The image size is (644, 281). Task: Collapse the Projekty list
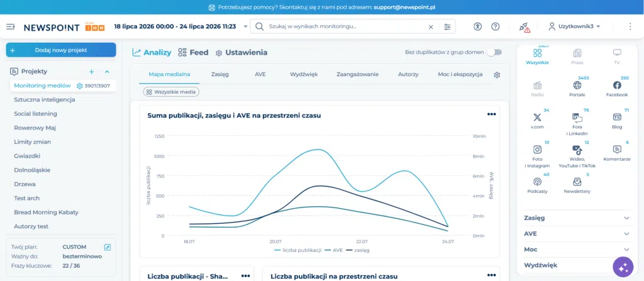107,72
